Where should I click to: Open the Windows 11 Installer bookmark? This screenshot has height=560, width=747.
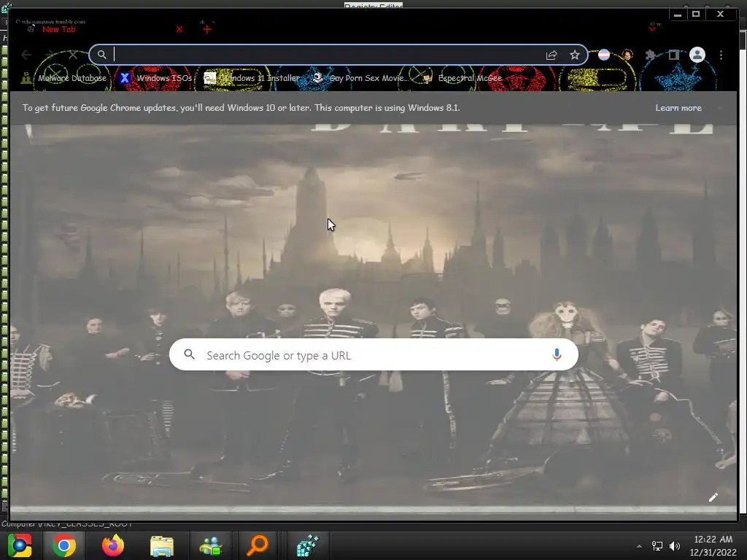point(252,78)
